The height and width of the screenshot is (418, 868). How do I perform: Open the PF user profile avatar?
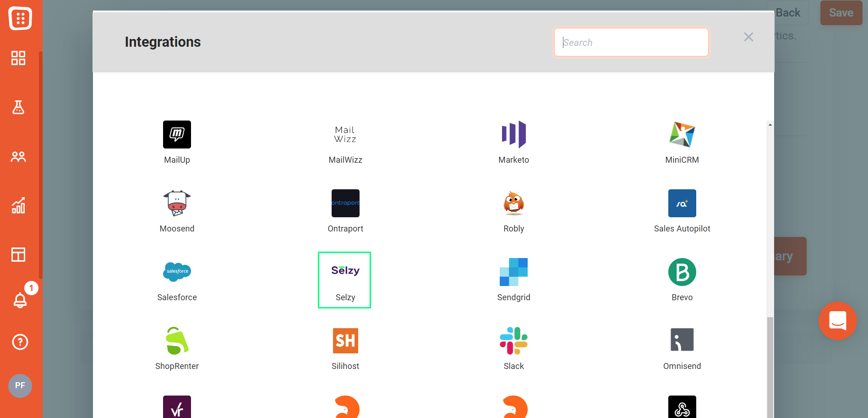click(20, 385)
